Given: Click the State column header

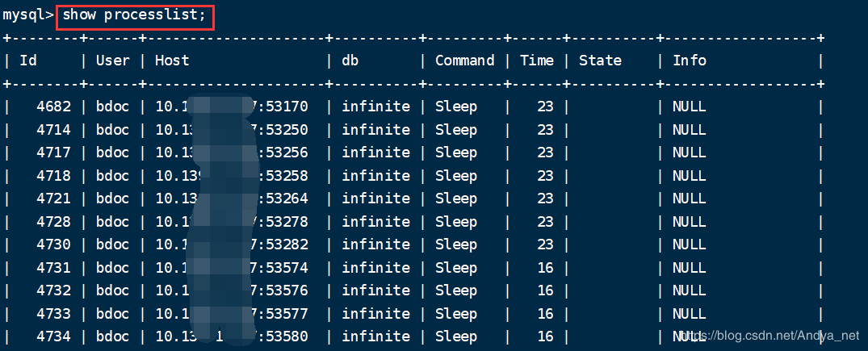Looking at the screenshot, I should point(600,61).
